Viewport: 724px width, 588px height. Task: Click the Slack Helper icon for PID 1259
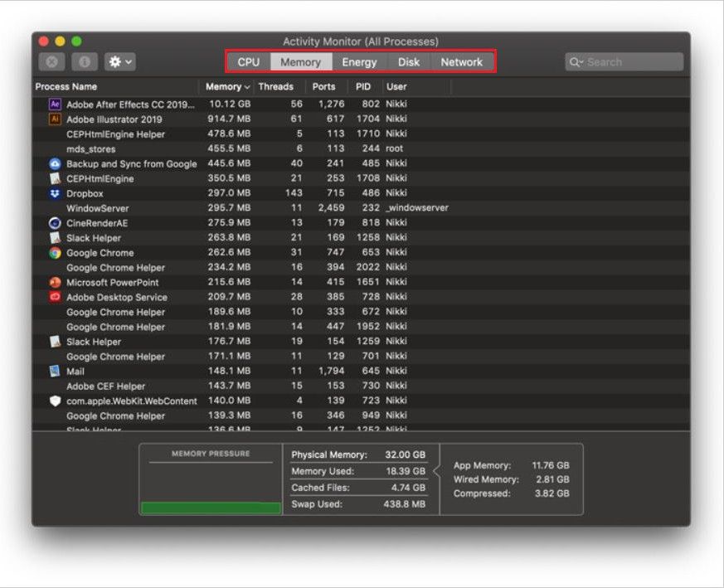tap(55, 342)
